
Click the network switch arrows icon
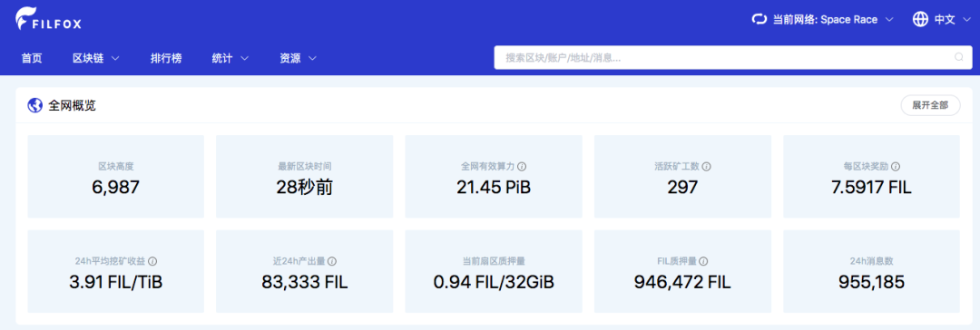coord(759,19)
